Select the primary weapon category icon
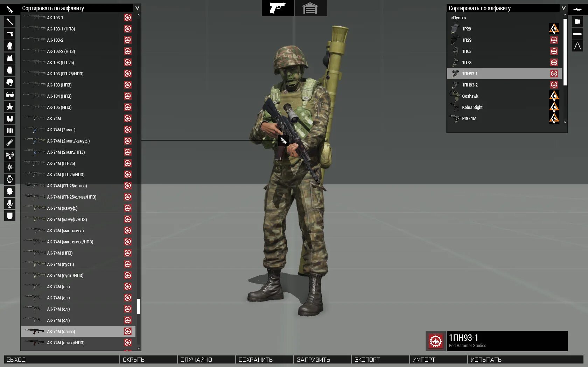Image resolution: width=588 pixels, height=367 pixels. (10, 9)
